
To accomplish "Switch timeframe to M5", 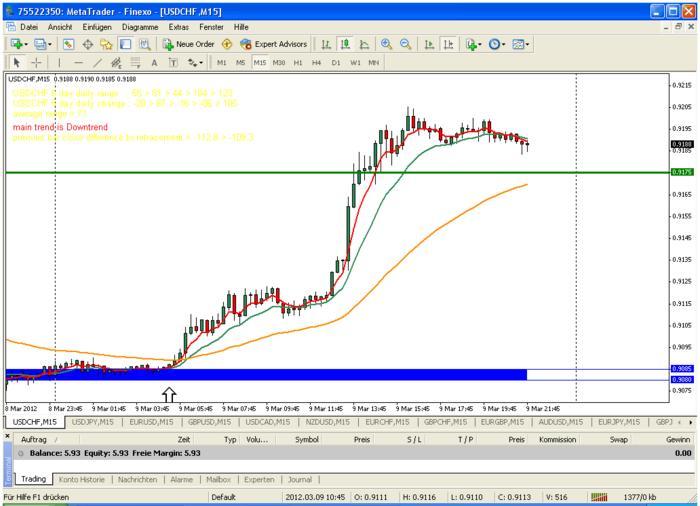I will tap(241, 63).
